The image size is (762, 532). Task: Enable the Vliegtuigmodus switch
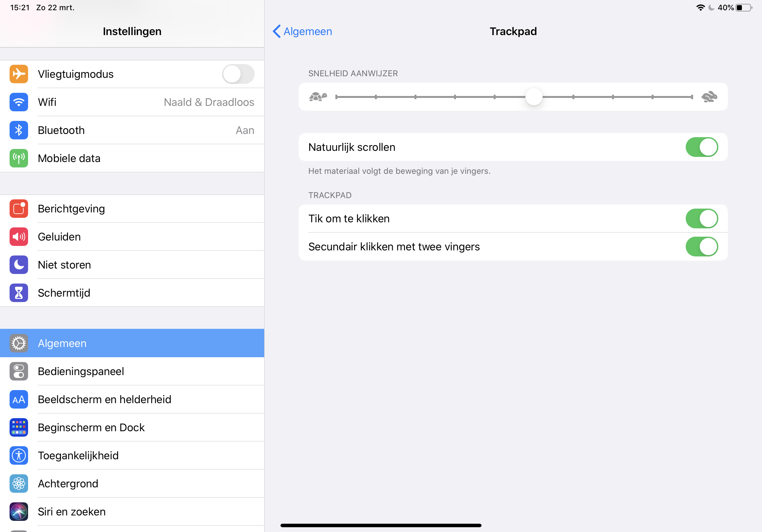click(x=238, y=74)
